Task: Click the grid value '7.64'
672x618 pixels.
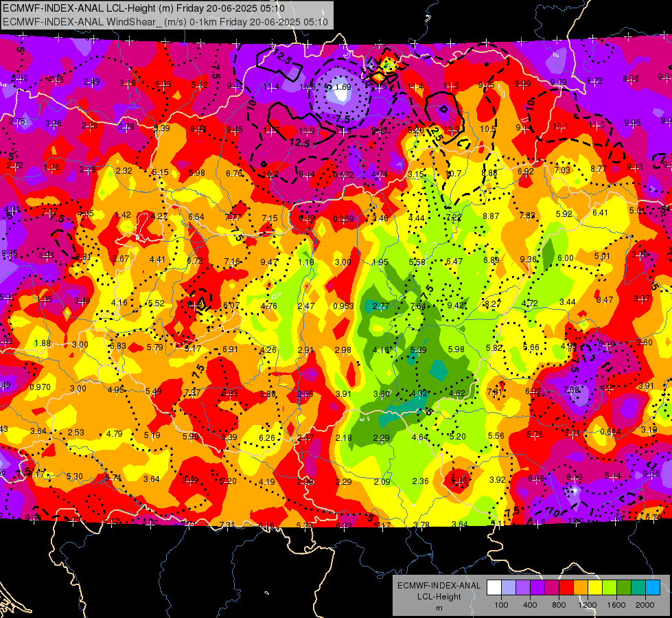Action: [x=418, y=306]
